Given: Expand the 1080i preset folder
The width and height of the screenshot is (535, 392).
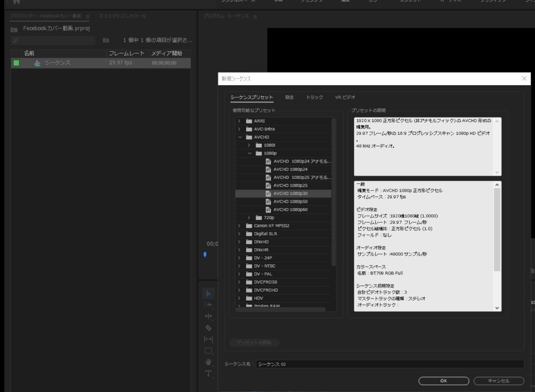Looking at the screenshot, I should click(249, 145).
